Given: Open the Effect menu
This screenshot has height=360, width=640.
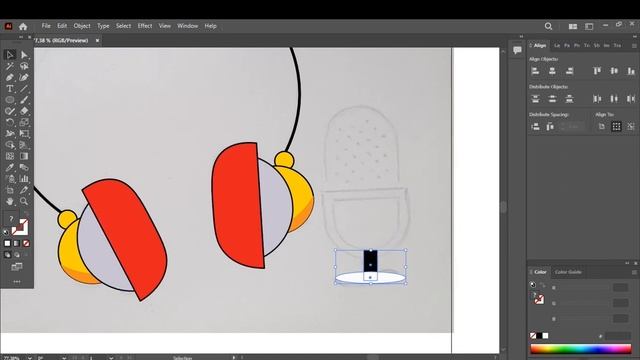Looking at the screenshot, I should click(144, 26).
